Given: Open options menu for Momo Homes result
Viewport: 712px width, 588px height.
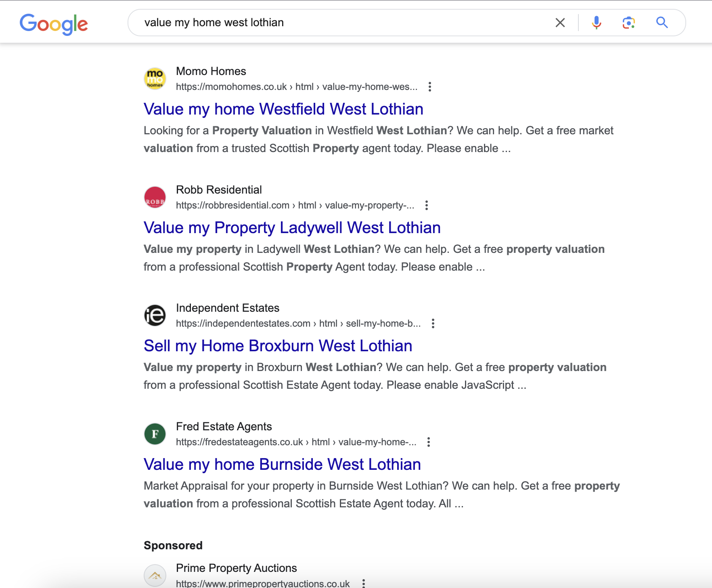Looking at the screenshot, I should pos(430,87).
